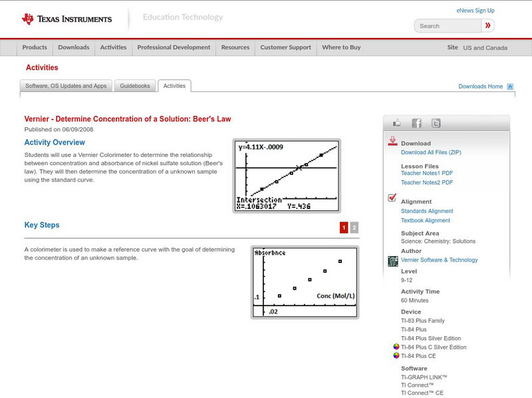Click inside the Search input field
This screenshot has width=532, height=398.
[449, 25]
